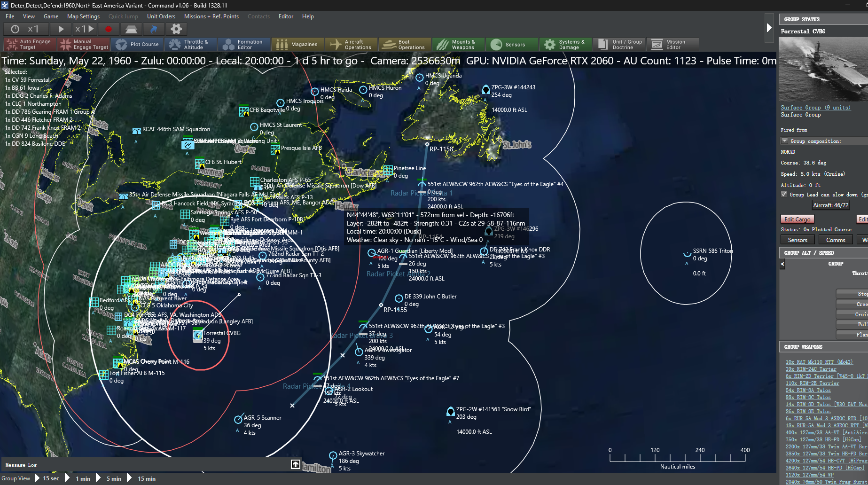Open Boat Operations
Viewport: 868px width, 485px height.
tap(406, 45)
